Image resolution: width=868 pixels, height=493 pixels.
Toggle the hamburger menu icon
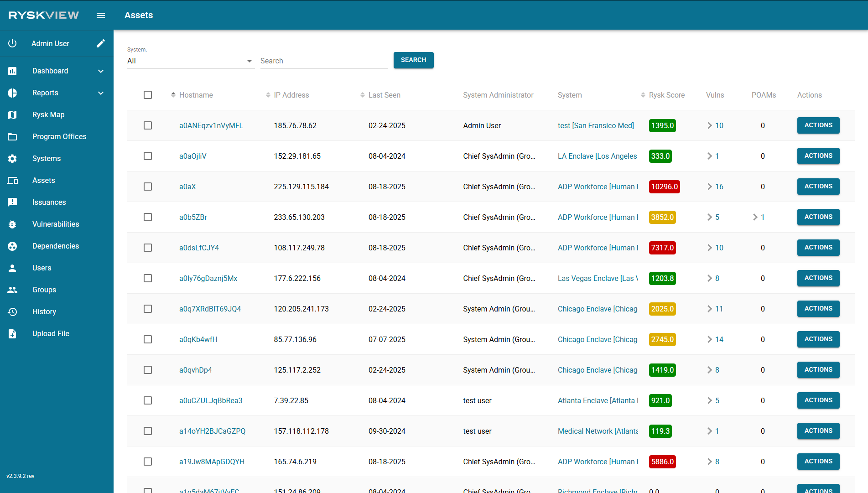(x=101, y=16)
